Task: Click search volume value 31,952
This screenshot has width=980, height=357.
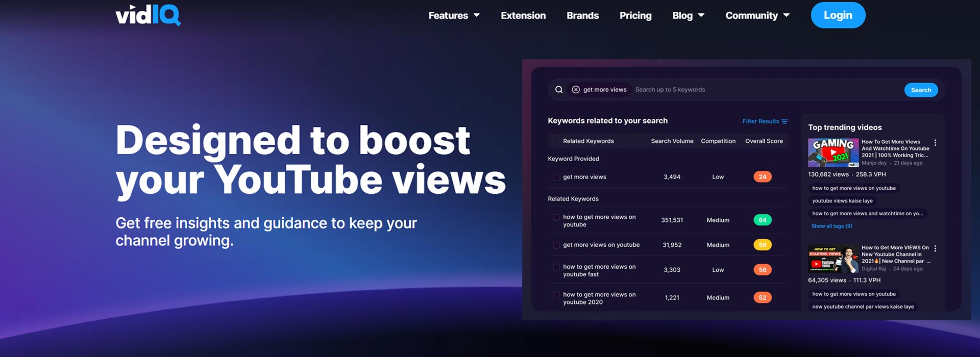Action: [x=672, y=245]
